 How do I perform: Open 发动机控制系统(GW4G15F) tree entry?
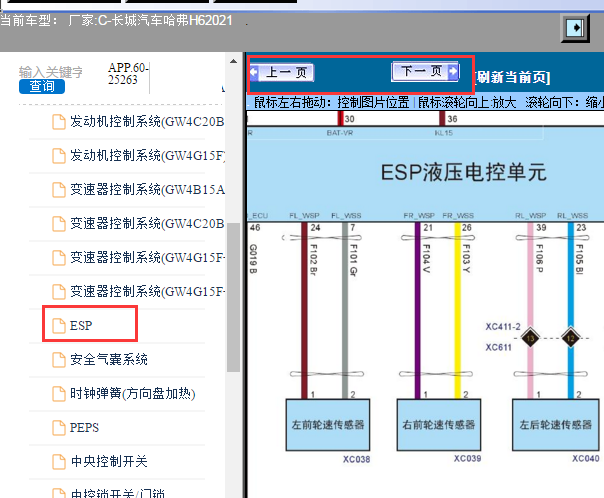147,156
